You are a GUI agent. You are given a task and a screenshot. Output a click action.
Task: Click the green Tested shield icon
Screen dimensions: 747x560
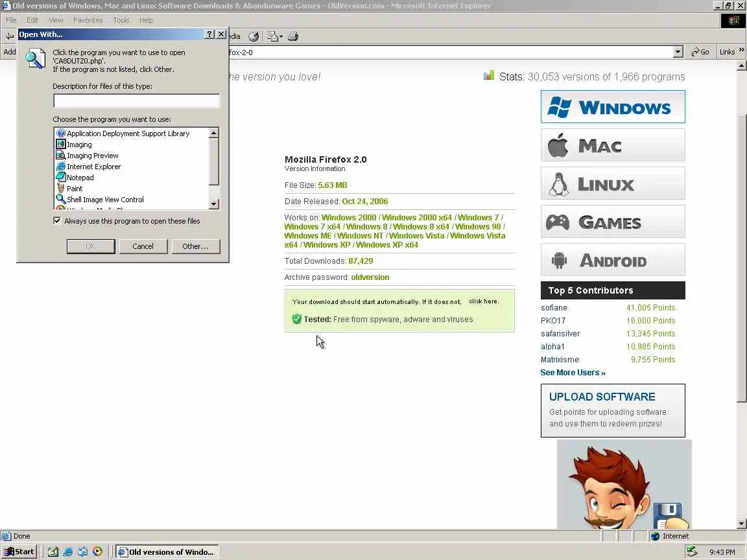[x=296, y=319]
